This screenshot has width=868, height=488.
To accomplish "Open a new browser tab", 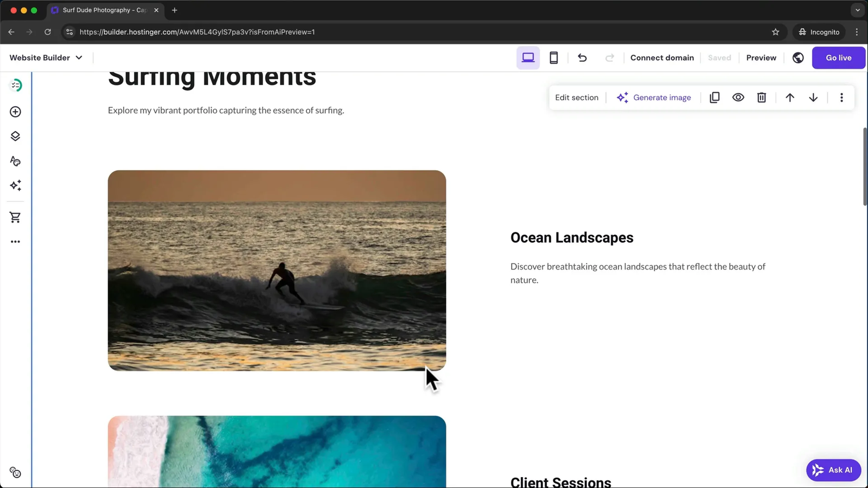I will [175, 10].
